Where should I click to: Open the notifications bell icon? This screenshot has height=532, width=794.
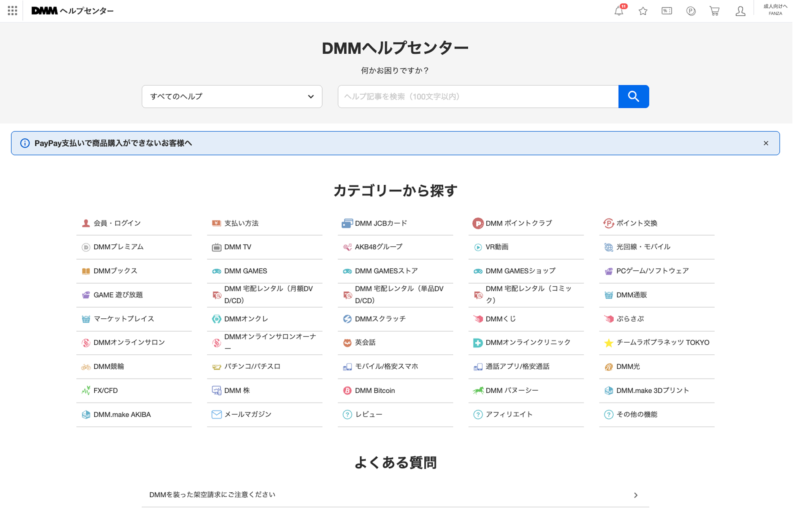[x=619, y=11]
